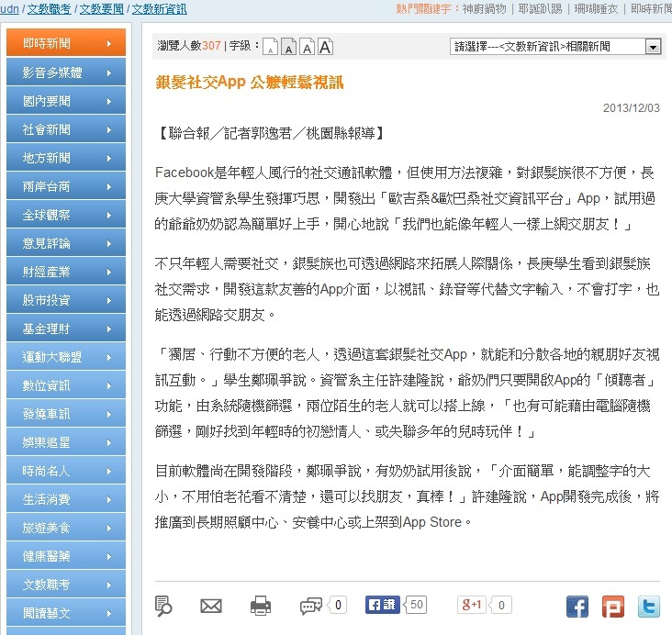The width and height of the screenshot is (672, 635).
Task: Open the comments speech bubble icon
Action: (x=311, y=606)
